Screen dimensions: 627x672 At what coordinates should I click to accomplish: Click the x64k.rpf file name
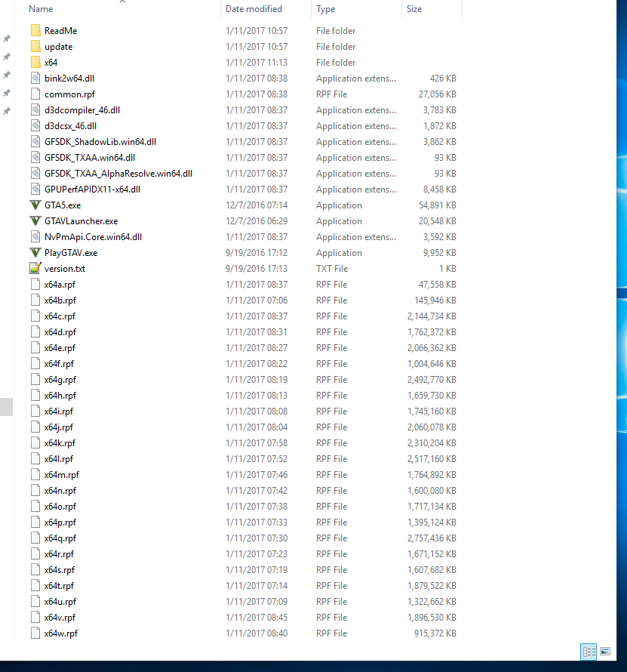tap(60, 443)
